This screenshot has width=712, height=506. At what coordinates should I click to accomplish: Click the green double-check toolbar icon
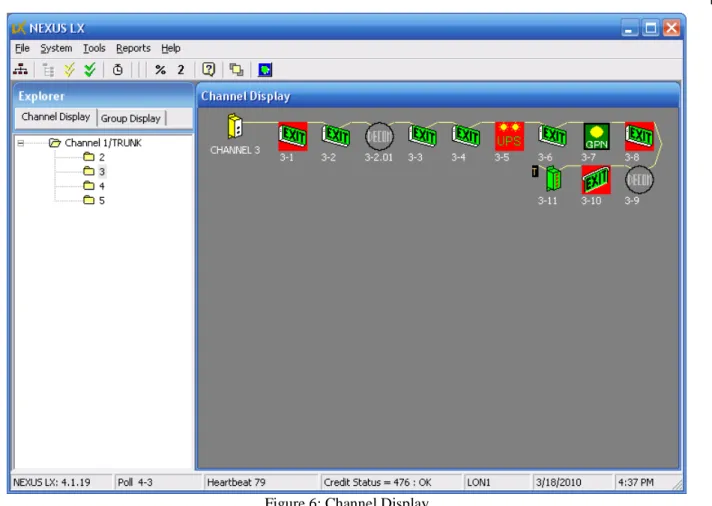tap(90, 69)
